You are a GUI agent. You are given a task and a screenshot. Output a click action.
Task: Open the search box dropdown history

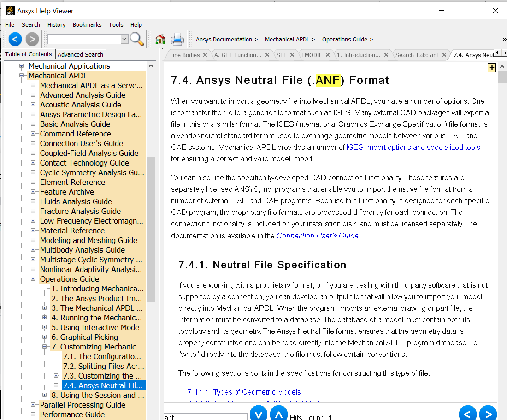pos(124,39)
